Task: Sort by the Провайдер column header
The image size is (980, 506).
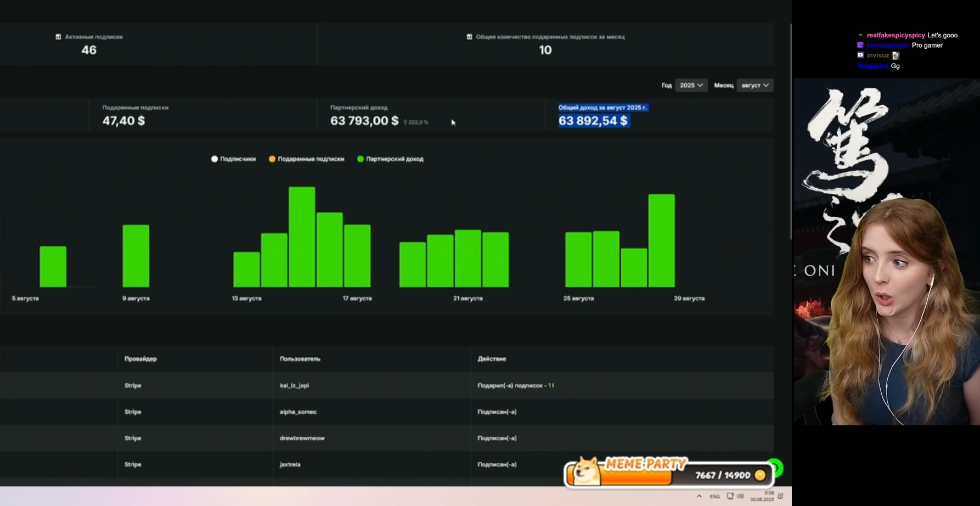Action: pos(140,359)
